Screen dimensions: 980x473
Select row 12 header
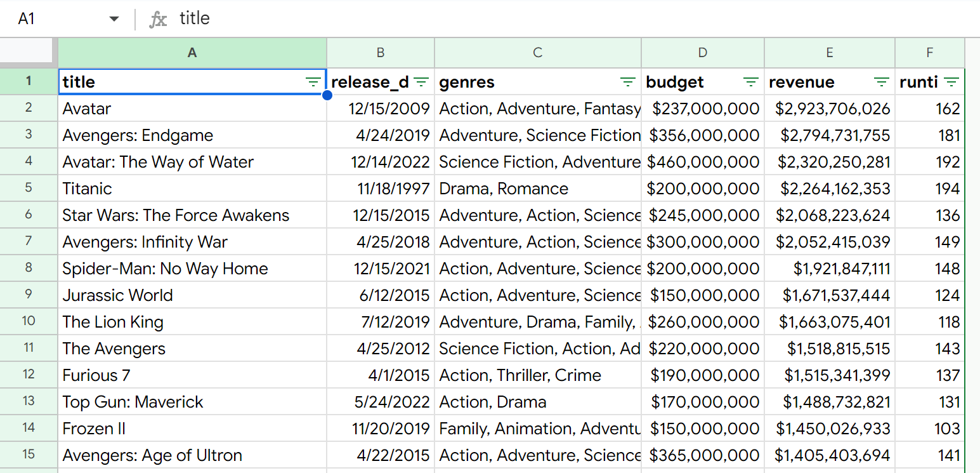tap(29, 375)
